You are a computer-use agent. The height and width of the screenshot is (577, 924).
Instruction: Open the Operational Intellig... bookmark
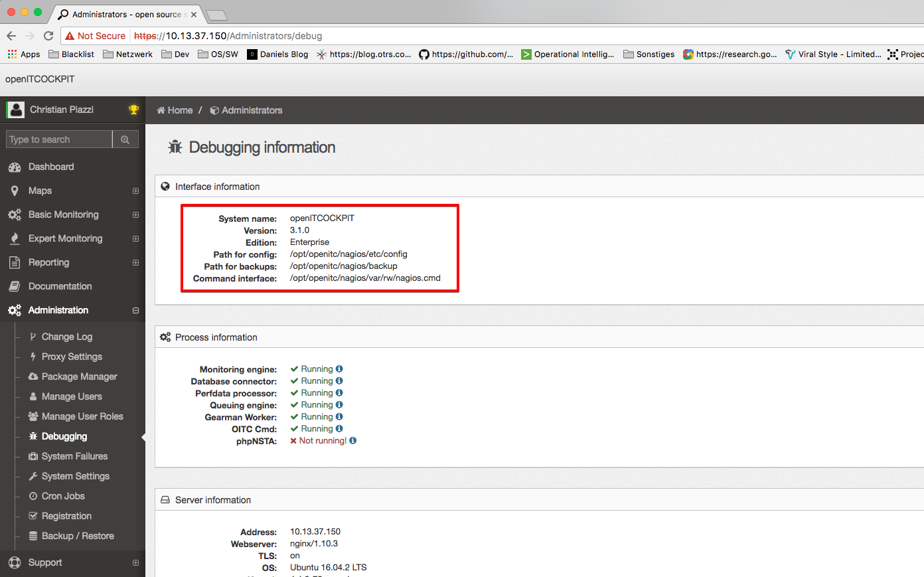[568, 54]
